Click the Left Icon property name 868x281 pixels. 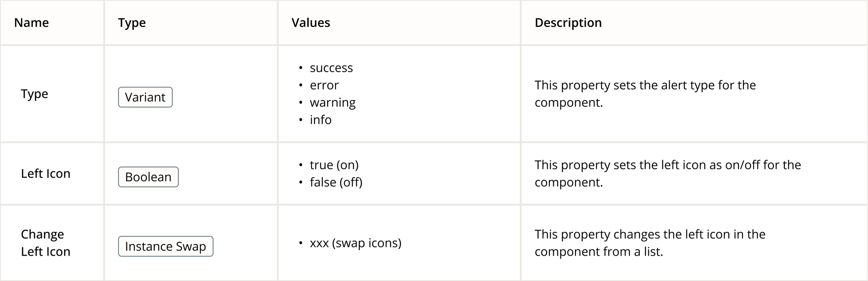pos(45,173)
